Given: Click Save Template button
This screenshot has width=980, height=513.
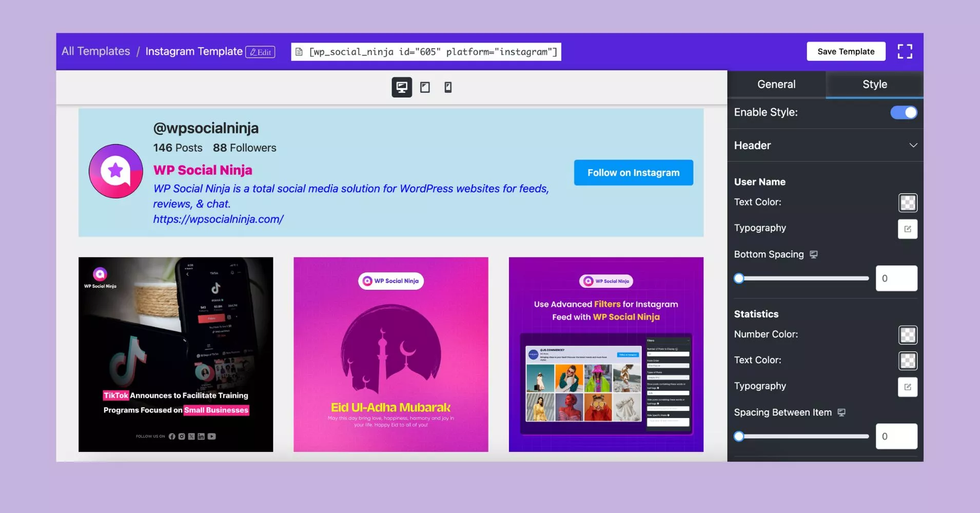Looking at the screenshot, I should pyautogui.click(x=846, y=51).
